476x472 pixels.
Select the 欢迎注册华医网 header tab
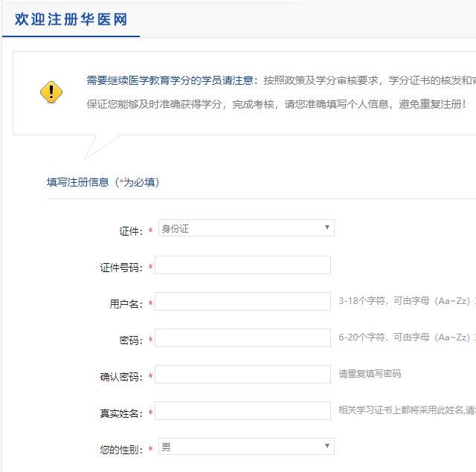click(71, 19)
